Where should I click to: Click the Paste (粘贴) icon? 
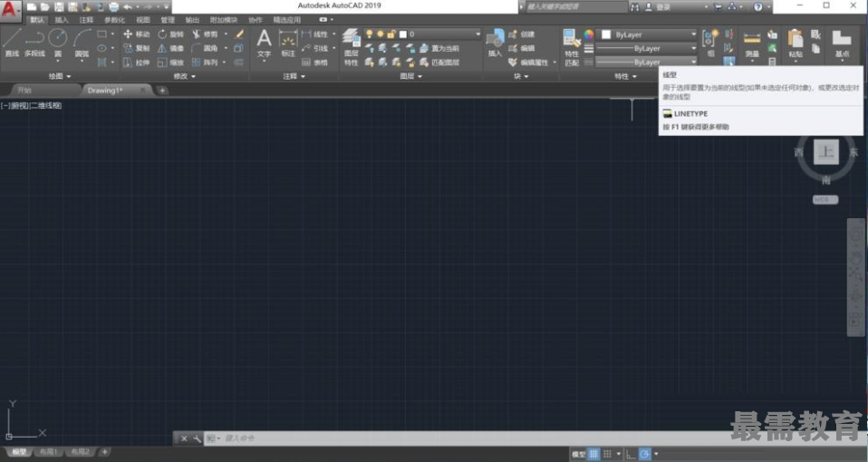796,43
